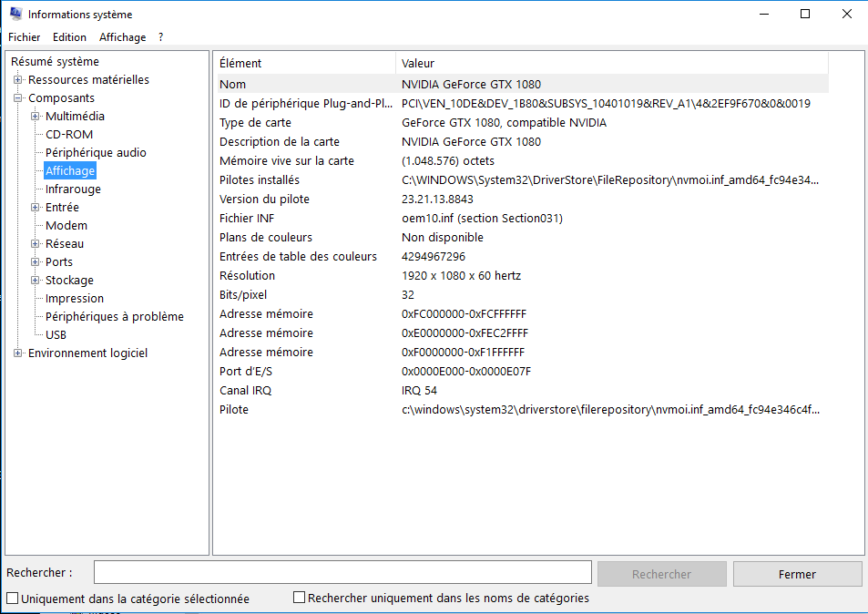Screen dimensions: 868x614
Task: Click the Informations système title bar icon
Action: 15,15
